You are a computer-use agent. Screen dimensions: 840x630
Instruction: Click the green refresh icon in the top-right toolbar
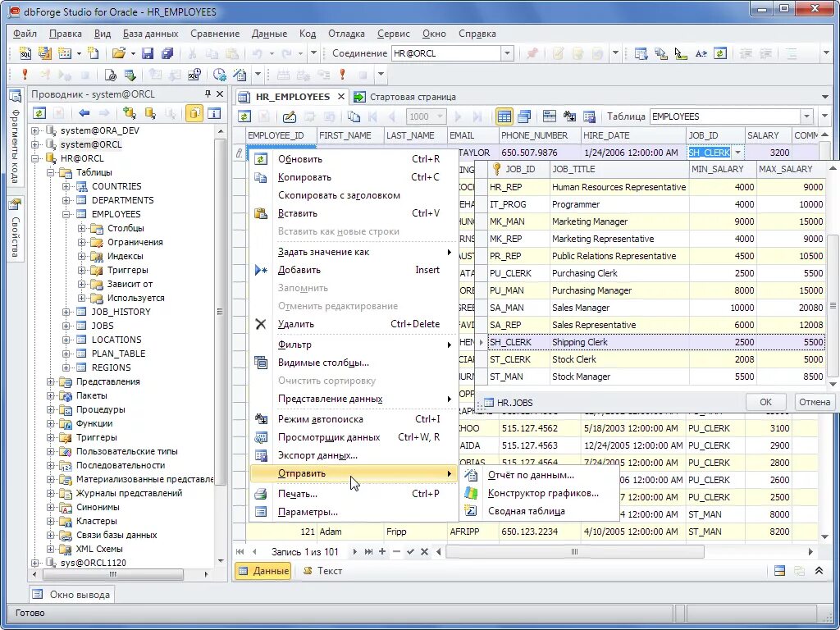(720, 53)
